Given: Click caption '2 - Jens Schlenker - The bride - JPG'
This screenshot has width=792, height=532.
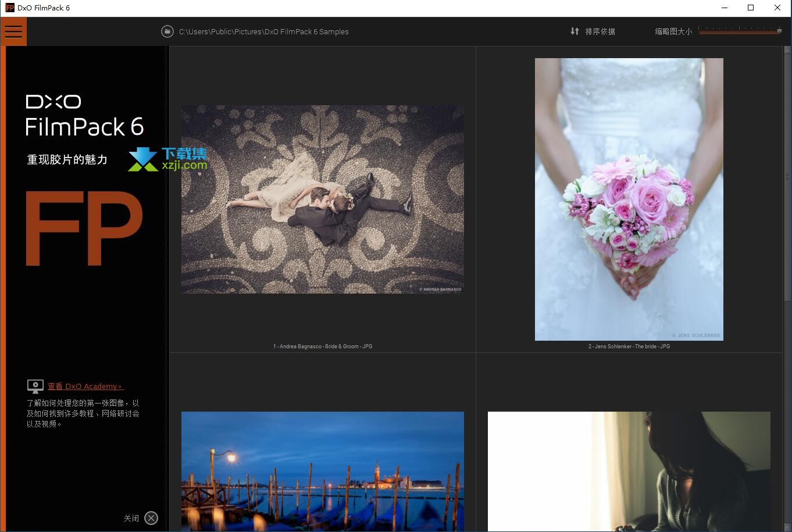Looking at the screenshot, I should pos(629,346).
